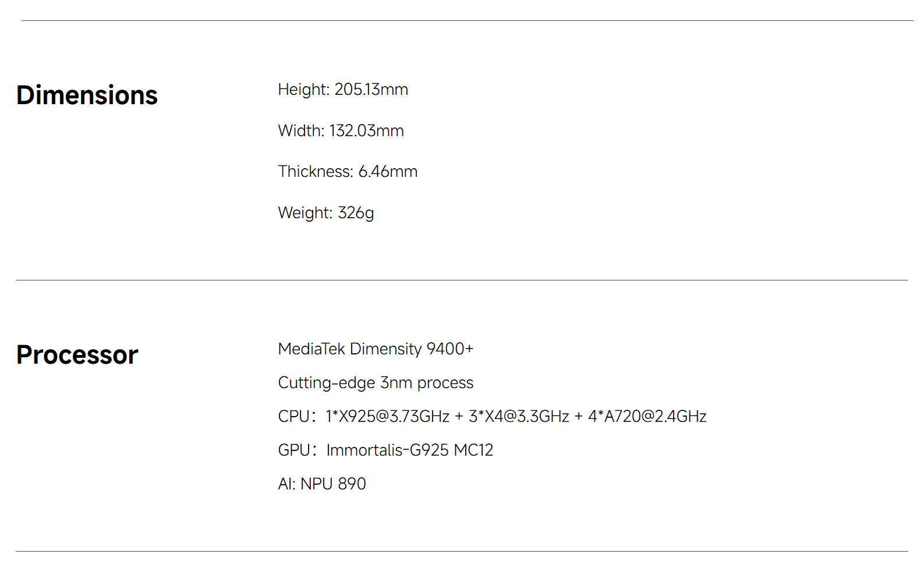
Task: Click the "Weight:" label text
Action: coord(305,213)
